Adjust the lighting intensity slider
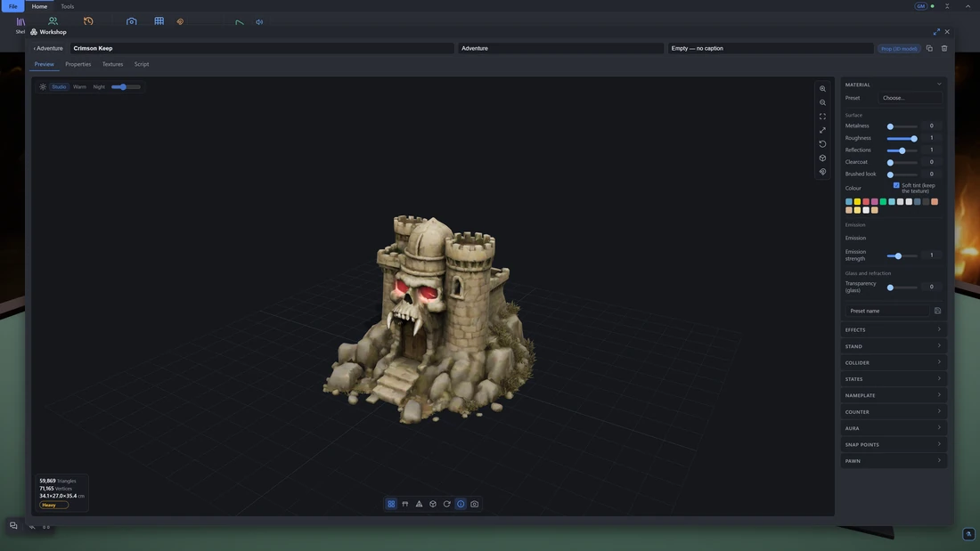This screenshot has height=551, width=980. click(126, 87)
